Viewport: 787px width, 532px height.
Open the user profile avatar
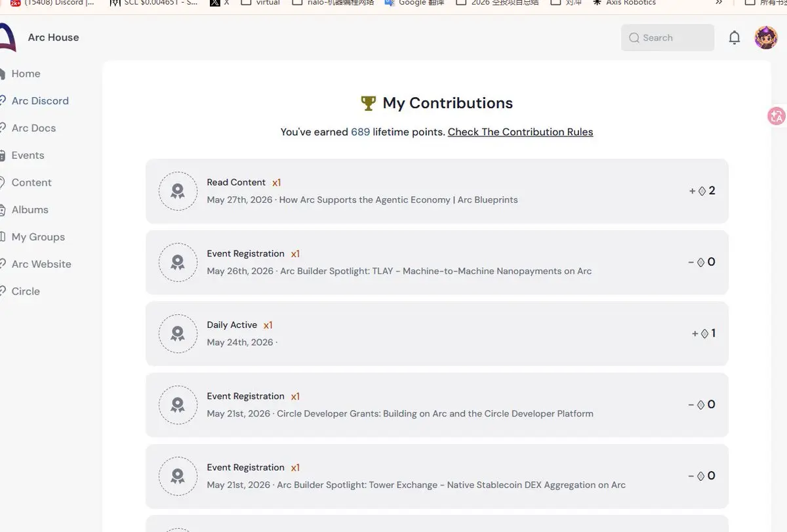[766, 38]
